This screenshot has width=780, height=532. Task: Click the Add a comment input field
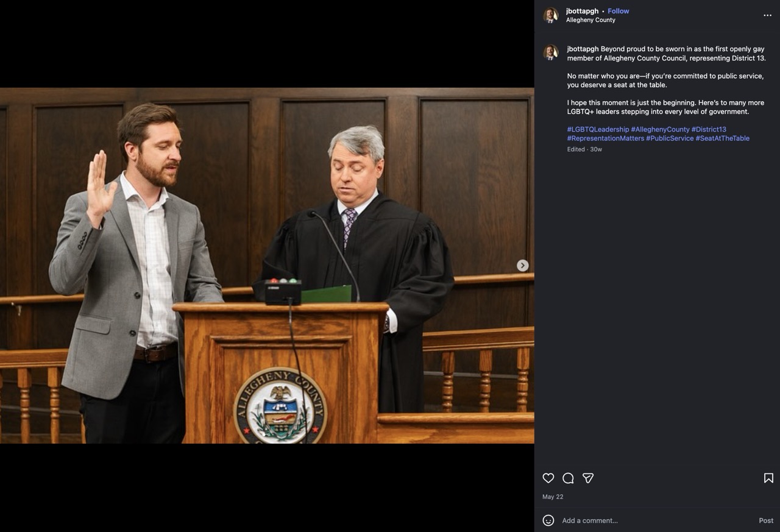(x=590, y=520)
